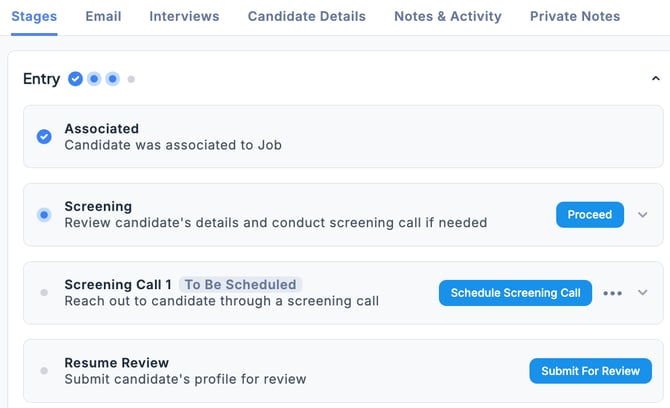Click the Associated stage completed checkmark icon
The image size is (670, 408).
pyautogui.click(x=44, y=137)
